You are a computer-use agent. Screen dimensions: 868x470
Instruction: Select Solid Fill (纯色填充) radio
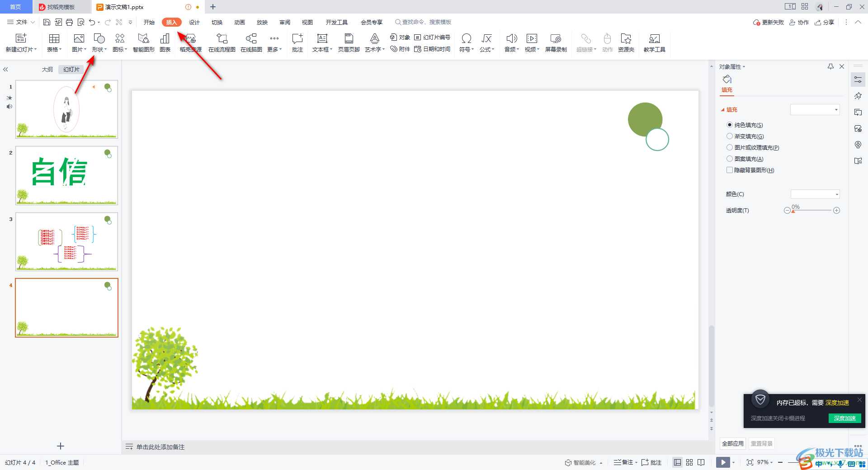point(730,125)
